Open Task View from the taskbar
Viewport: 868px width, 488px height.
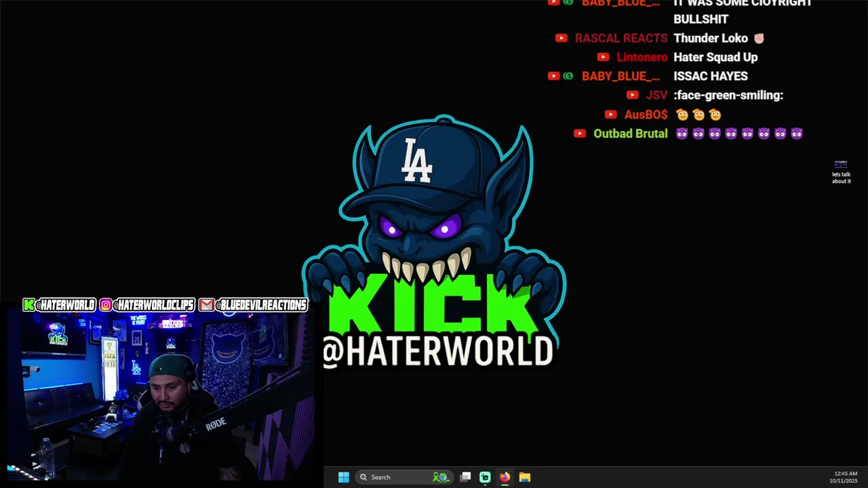(x=465, y=477)
